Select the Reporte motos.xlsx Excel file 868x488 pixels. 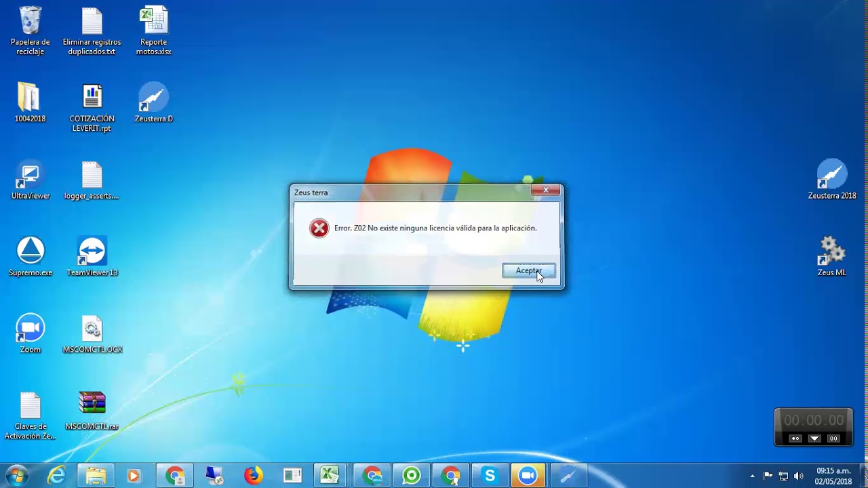coord(154,31)
